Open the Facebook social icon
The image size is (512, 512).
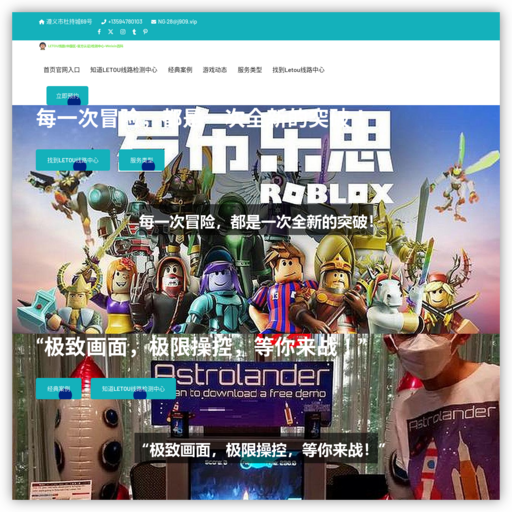click(99, 32)
